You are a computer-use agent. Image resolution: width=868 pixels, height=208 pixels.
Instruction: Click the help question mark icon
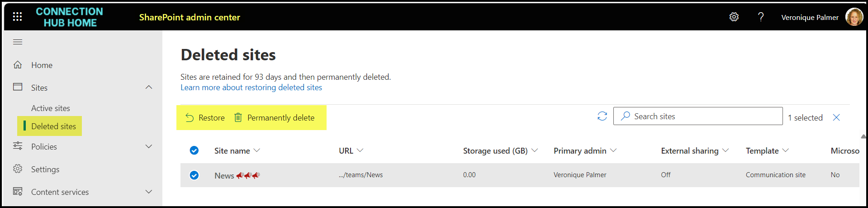[761, 17]
